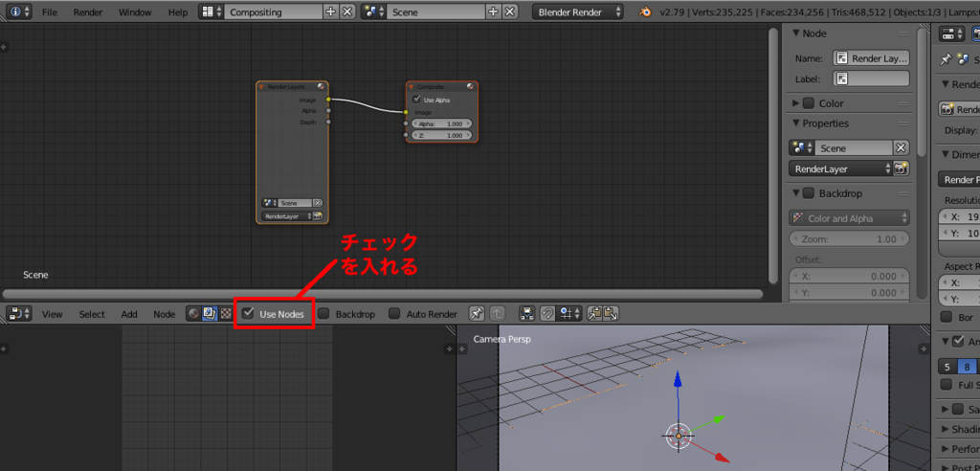This screenshot has height=471, width=980.
Task: Switch to compositing nodes tree type
Action: click(210, 313)
